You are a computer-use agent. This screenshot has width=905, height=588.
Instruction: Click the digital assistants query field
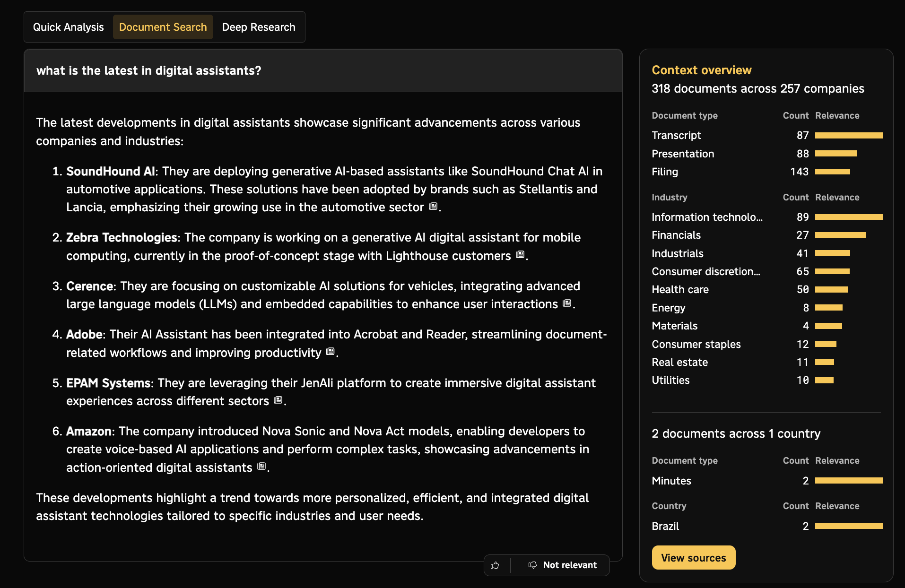[323, 70]
